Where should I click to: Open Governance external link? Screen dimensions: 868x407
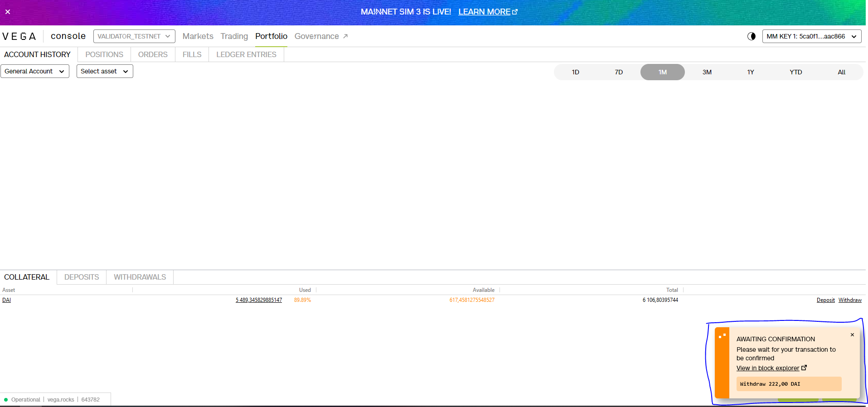click(321, 36)
